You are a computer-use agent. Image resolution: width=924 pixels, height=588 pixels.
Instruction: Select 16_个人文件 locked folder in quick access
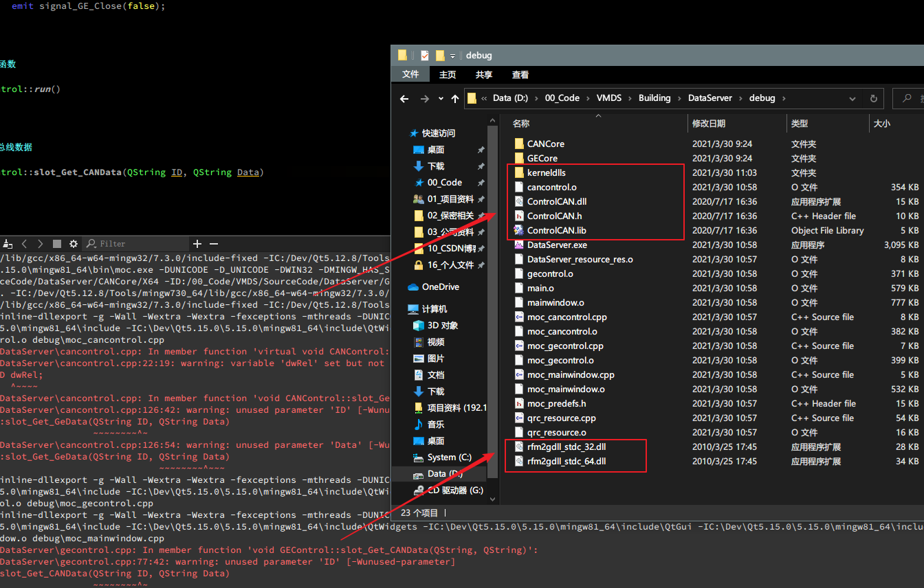pos(450,265)
